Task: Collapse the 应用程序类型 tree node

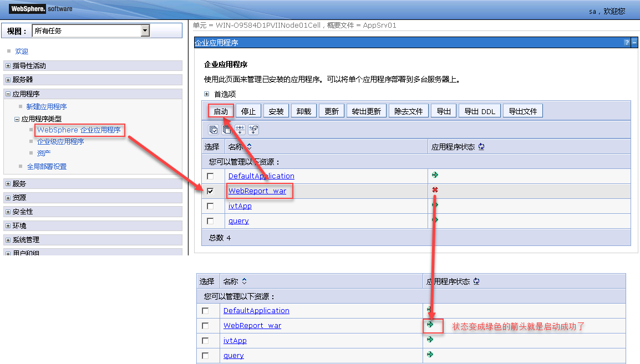Action: 17,120
